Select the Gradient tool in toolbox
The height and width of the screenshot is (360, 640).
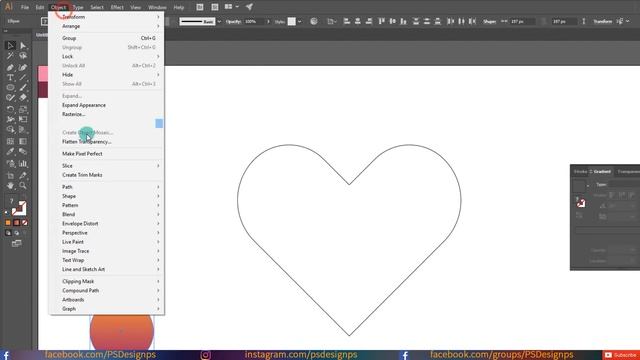click(23, 142)
